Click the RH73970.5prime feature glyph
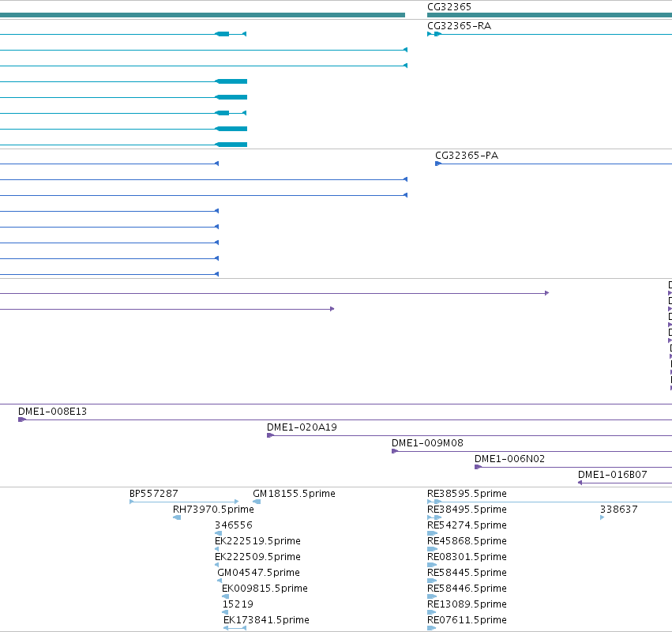672x632 pixels. 177,518
